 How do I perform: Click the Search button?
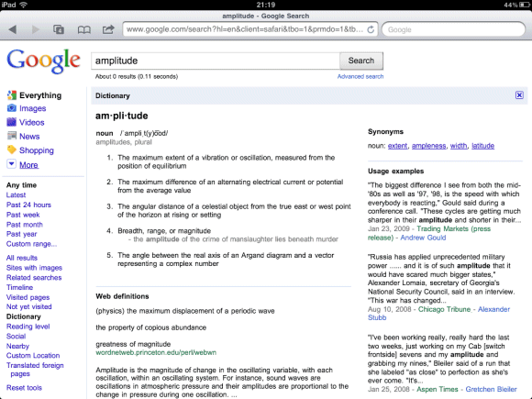pyautogui.click(x=361, y=61)
